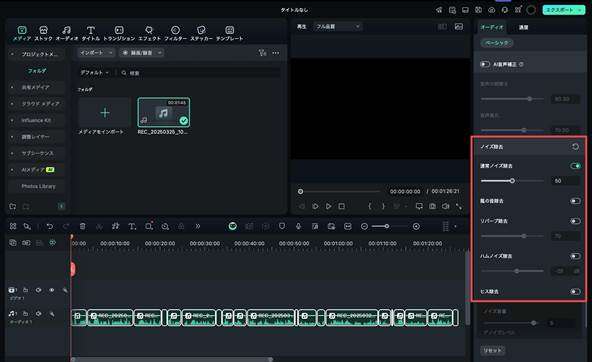Select Photos Library in the sidebar
The image size is (592, 362).
[38, 186]
